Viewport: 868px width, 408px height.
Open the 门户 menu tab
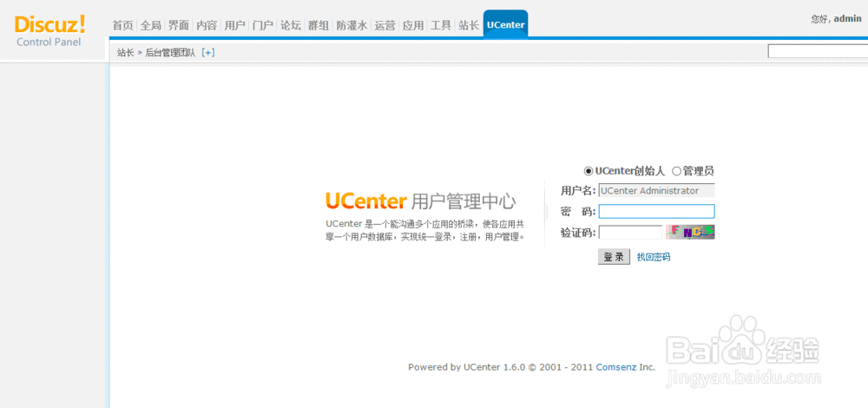pos(262,25)
